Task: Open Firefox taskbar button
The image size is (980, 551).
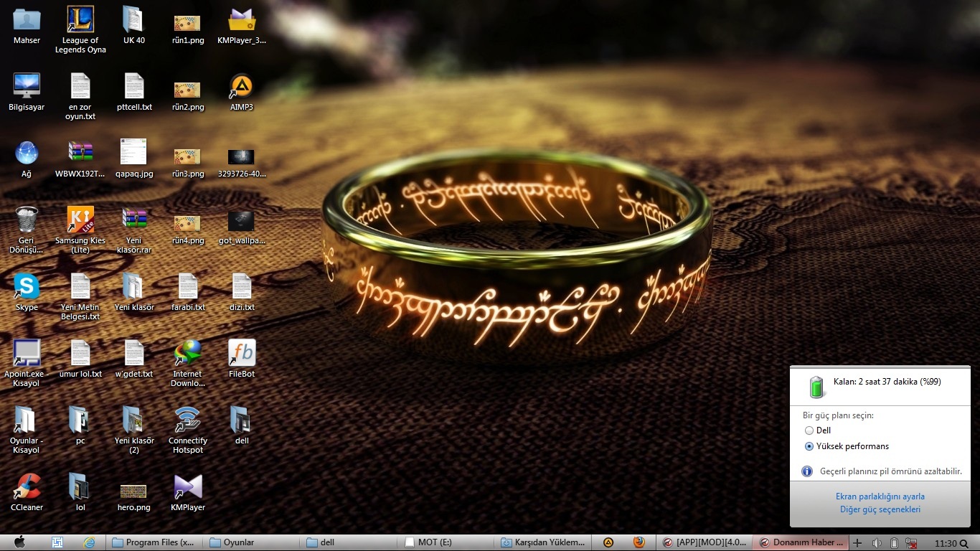Action: pyautogui.click(x=639, y=542)
